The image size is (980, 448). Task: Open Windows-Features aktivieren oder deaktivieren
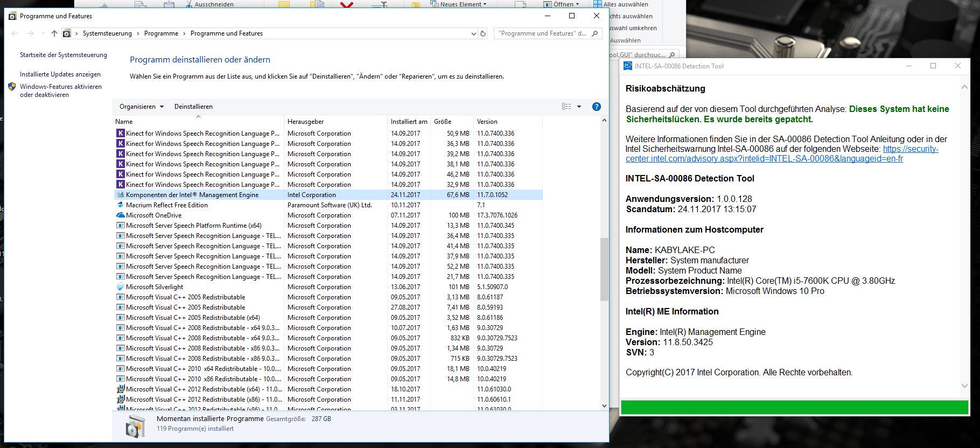[61, 90]
